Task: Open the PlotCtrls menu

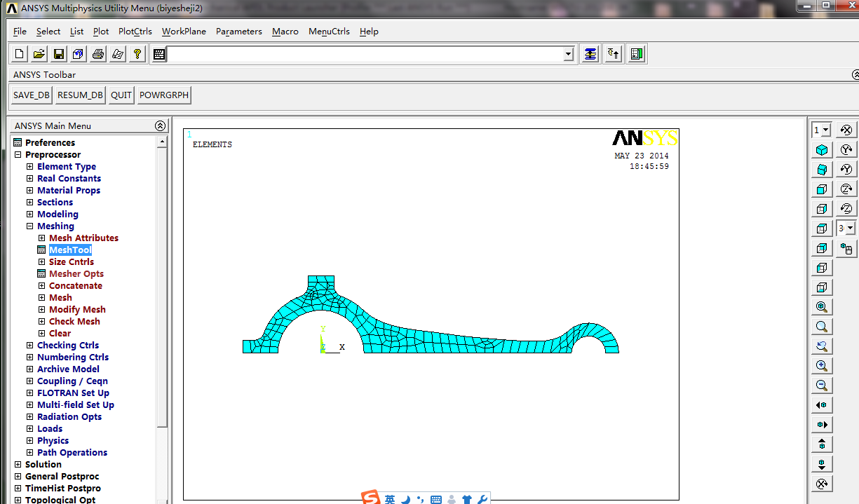Action: click(x=135, y=32)
